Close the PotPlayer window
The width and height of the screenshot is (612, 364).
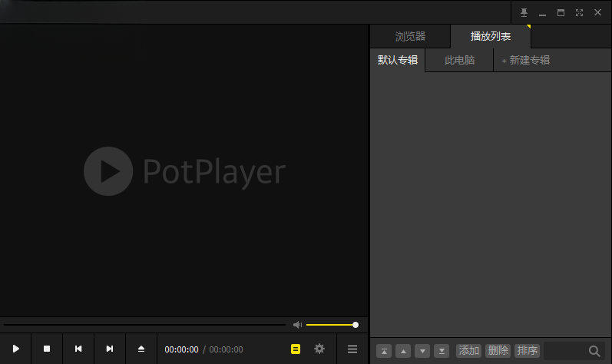(597, 12)
